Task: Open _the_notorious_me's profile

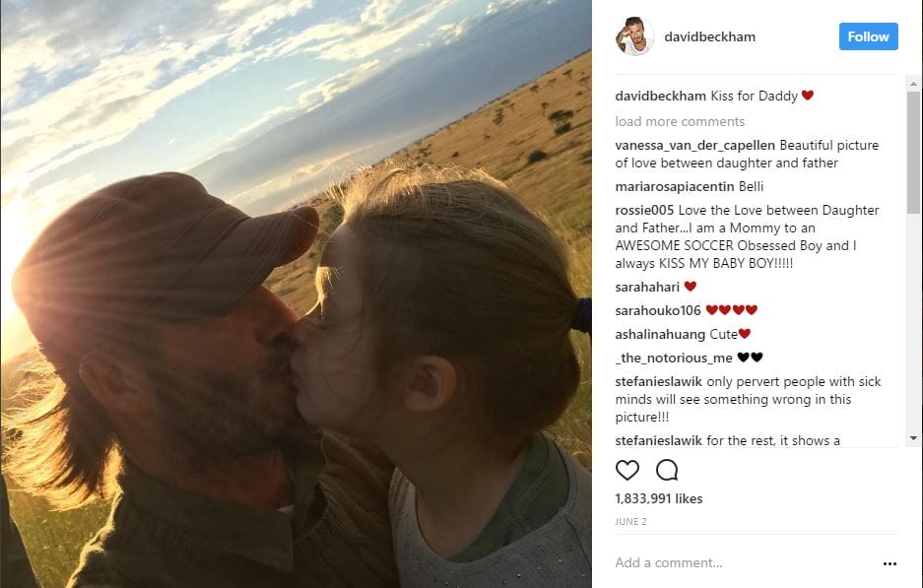Action: coord(674,358)
